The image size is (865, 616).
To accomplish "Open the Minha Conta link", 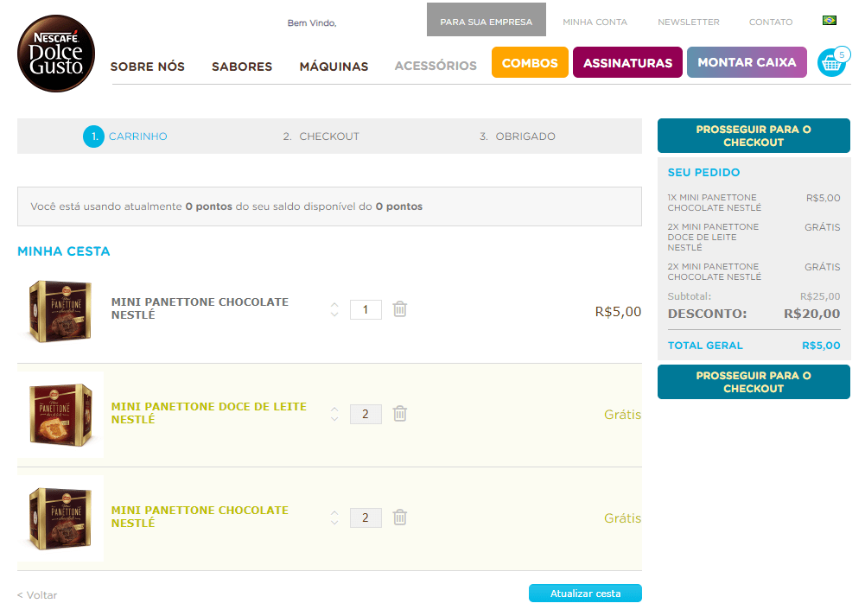I will pyautogui.click(x=595, y=22).
